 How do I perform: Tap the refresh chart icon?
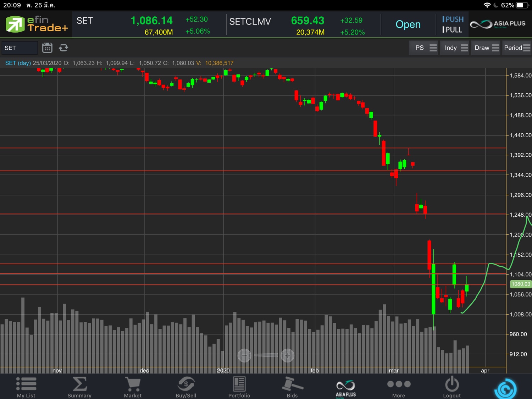coord(63,48)
